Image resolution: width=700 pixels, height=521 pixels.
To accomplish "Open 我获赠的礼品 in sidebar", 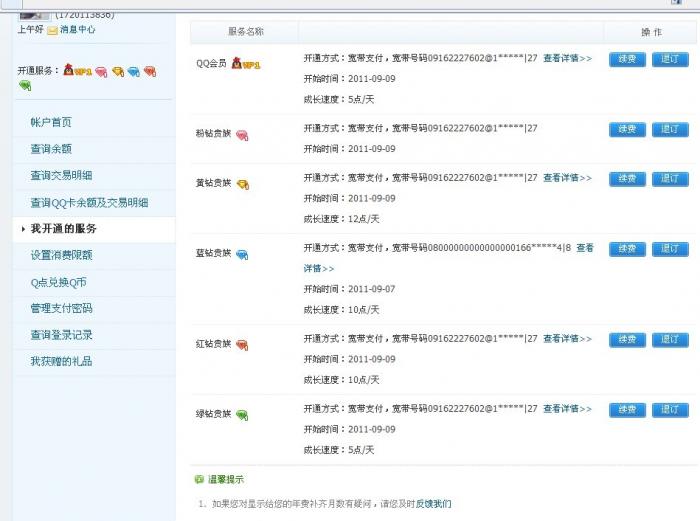I will pyautogui.click(x=61, y=361).
